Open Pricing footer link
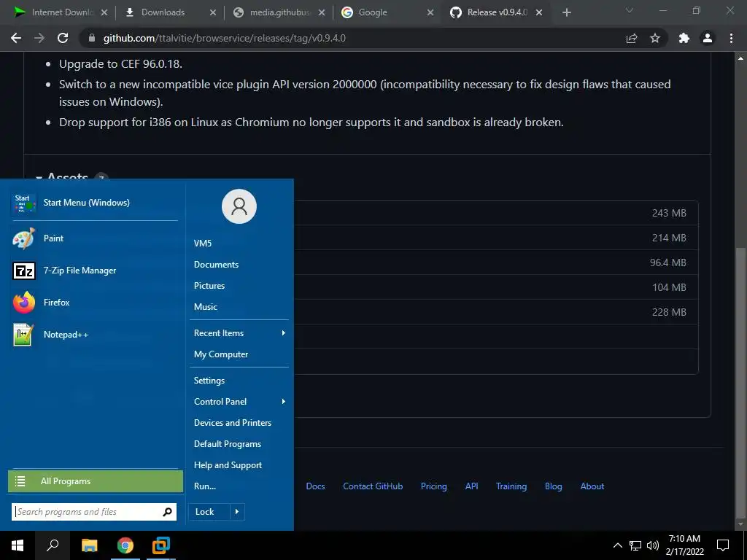Viewport: 747px width, 560px height. [x=434, y=486]
